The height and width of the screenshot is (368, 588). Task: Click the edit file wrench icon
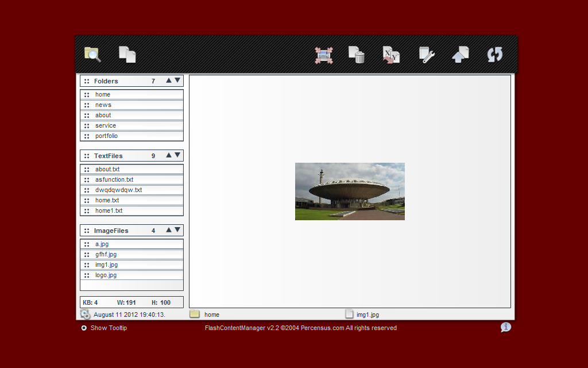[427, 55]
